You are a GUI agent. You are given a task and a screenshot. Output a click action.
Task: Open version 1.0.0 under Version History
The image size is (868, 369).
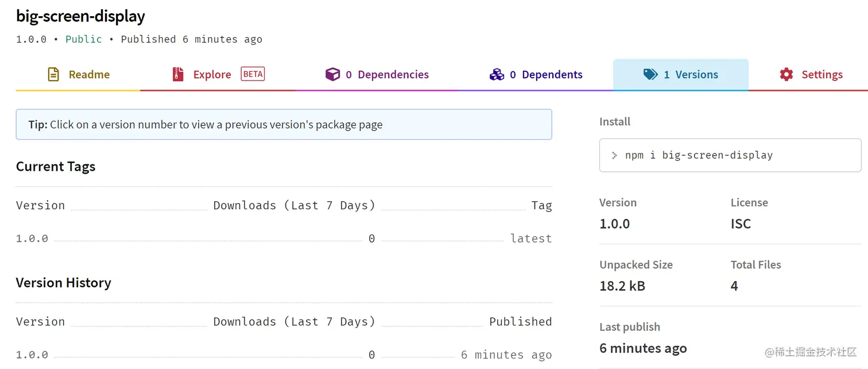[x=32, y=355]
